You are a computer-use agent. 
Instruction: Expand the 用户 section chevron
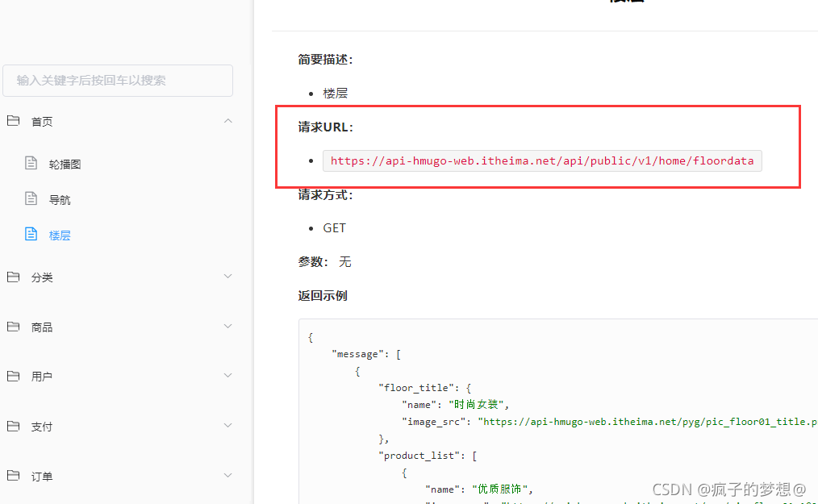pos(228,376)
